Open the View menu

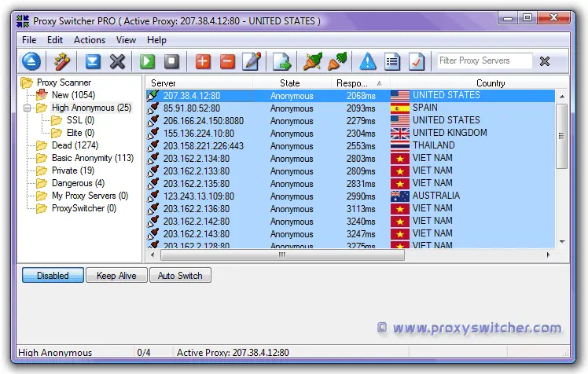tap(126, 40)
